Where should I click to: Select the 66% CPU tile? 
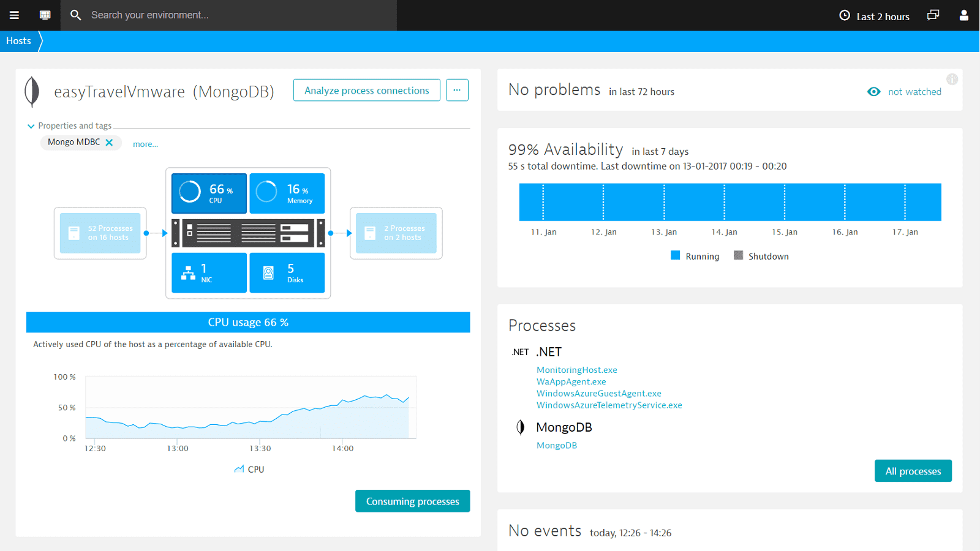209,193
